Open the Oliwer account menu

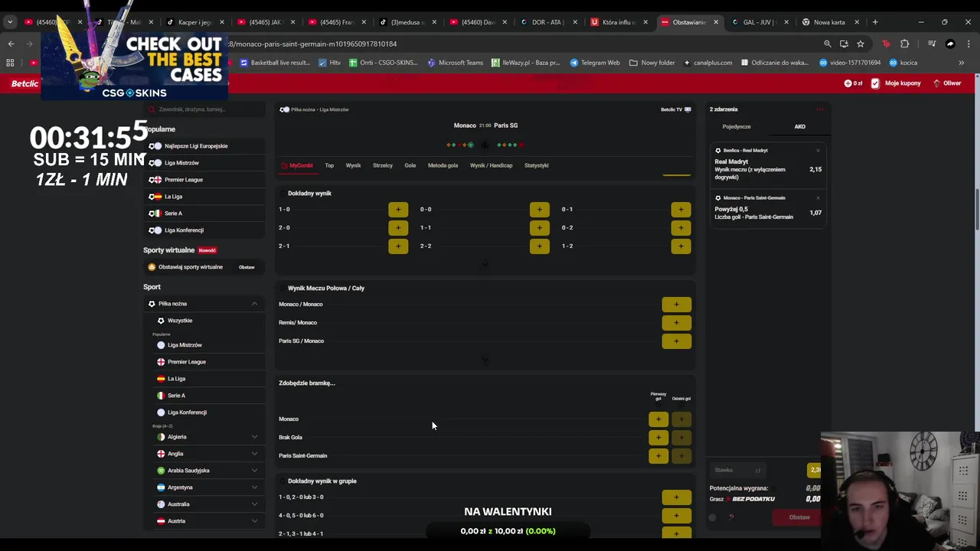[947, 83]
